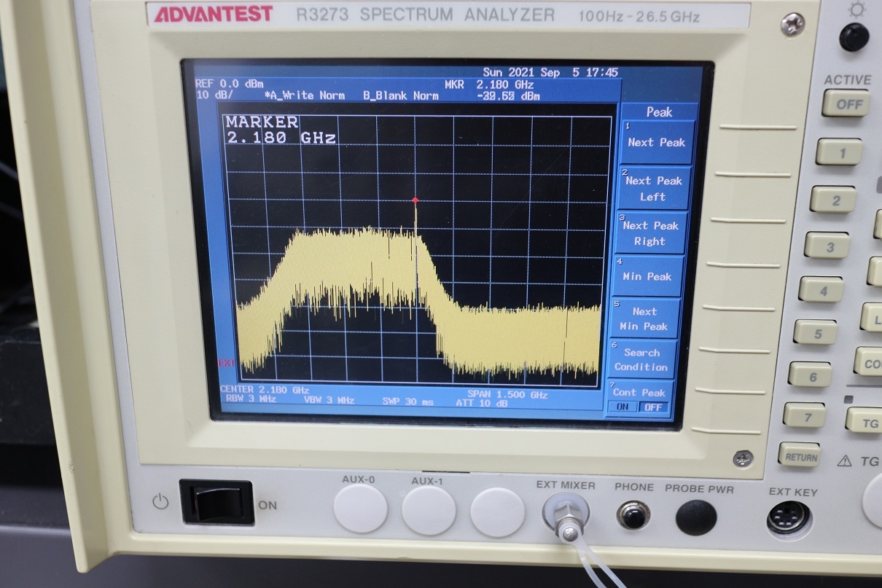Viewport: 882px width, 588px height.
Task: Open the Search Condition submenu
Action: pos(641,359)
